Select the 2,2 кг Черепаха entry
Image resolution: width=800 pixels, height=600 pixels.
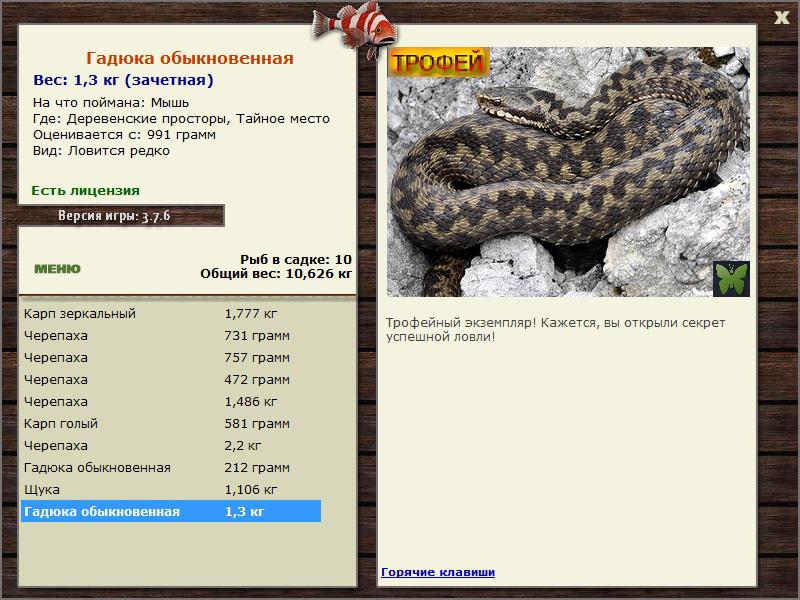(171, 445)
